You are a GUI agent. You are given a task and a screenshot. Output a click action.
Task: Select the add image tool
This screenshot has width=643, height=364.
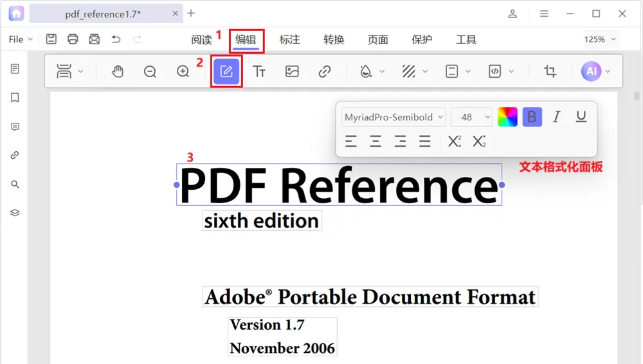click(x=292, y=71)
